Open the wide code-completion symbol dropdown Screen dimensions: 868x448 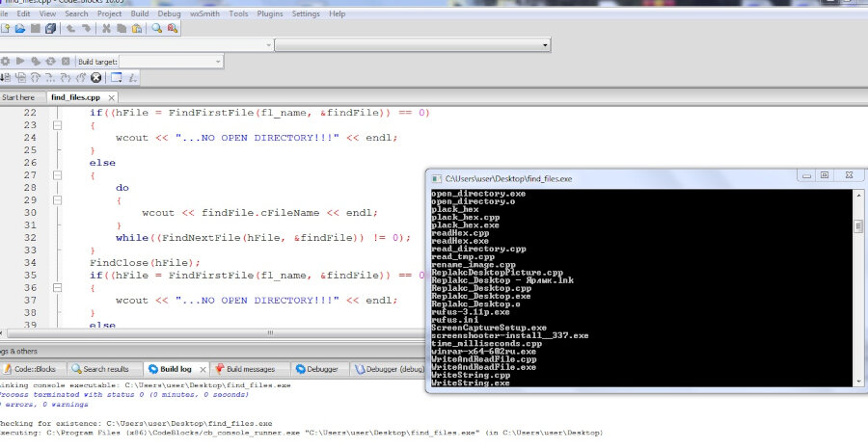pyautogui.click(x=413, y=44)
